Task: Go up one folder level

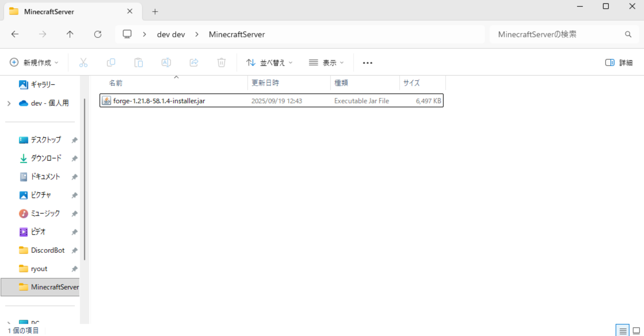Action: [x=70, y=34]
